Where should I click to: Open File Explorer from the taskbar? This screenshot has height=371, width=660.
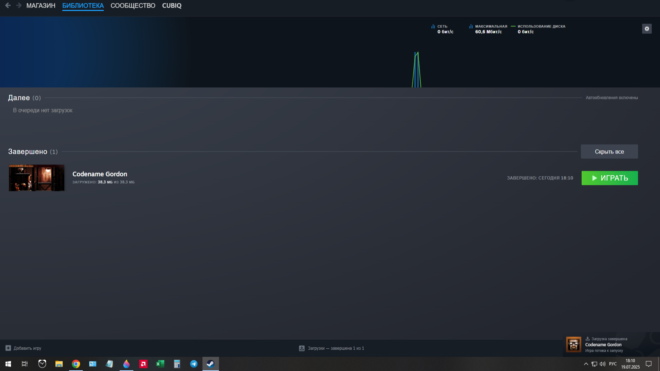click(x=59, y=364)
